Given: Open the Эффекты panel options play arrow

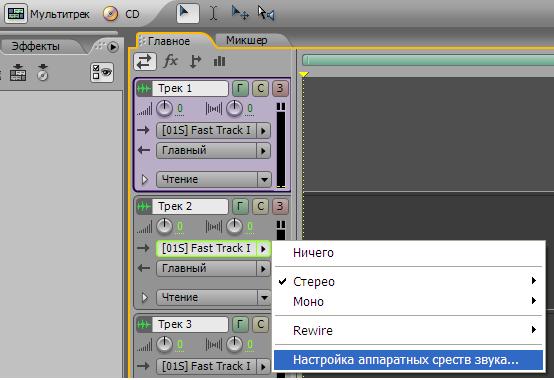Looking at the screenshot, I should pyautogui.click(x=113, y=47).
